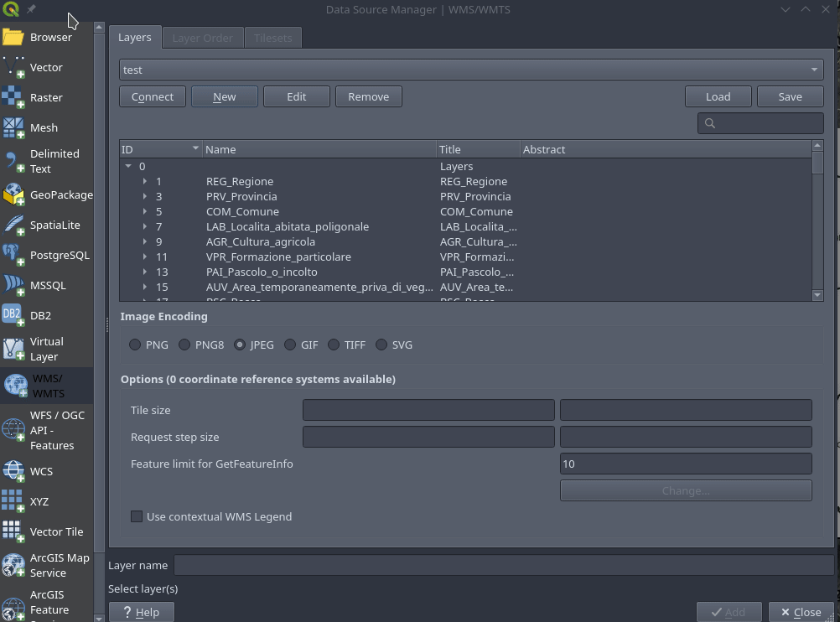Click the search magnifier icon in filter box
Image resolution: width=840 pixels, height=622 pixels.
[710, 123]
